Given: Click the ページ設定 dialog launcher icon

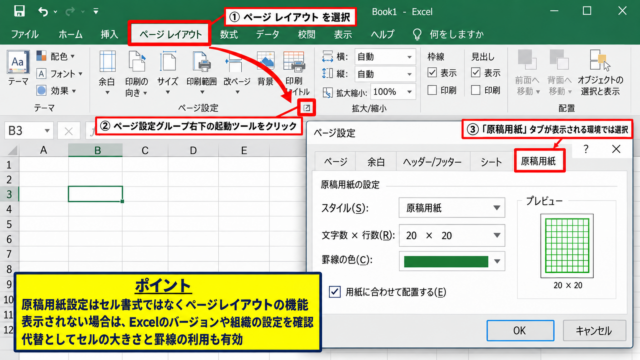Looking at the screenshot, I should coord(307,108).
